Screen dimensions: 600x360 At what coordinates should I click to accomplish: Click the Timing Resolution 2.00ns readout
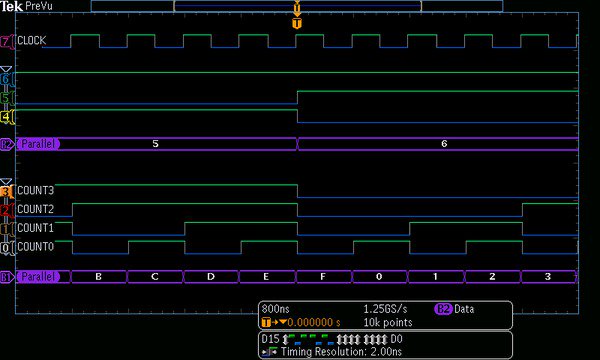(341, 352)
